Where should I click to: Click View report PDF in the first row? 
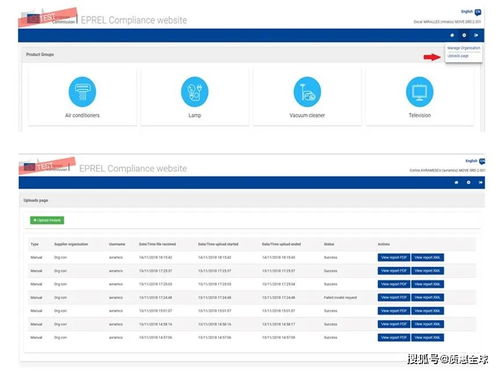394,257
